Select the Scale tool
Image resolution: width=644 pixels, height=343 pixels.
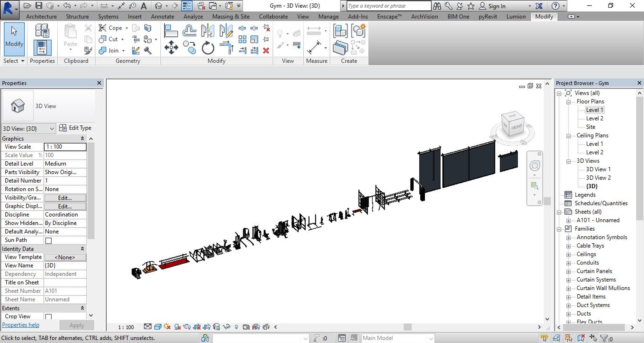pos(254,40)
